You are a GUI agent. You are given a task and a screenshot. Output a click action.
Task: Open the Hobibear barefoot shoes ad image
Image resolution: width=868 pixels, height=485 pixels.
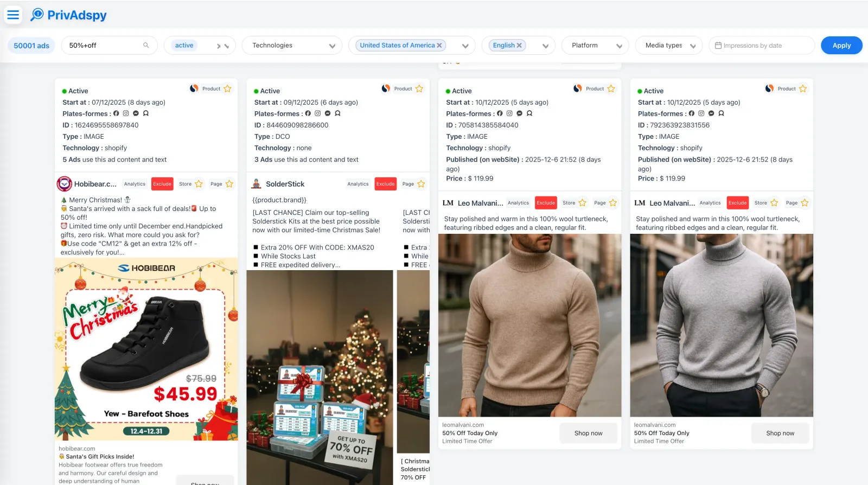[146, 349]
